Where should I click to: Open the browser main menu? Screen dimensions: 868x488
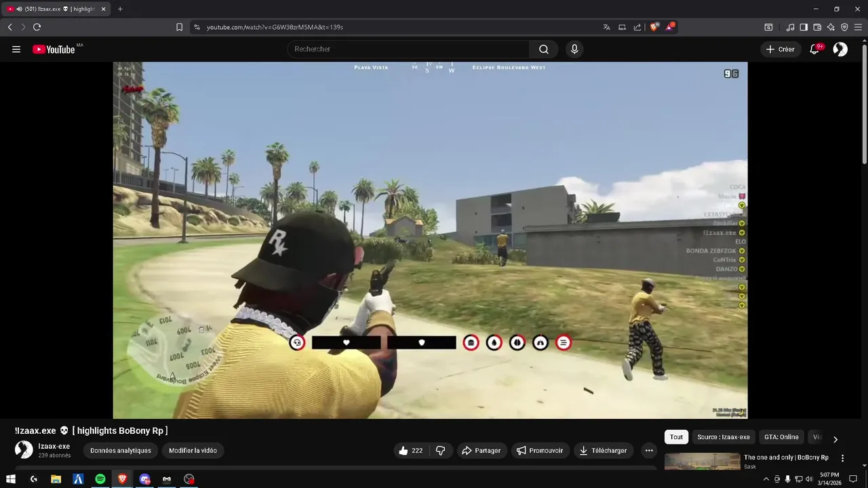858,27
